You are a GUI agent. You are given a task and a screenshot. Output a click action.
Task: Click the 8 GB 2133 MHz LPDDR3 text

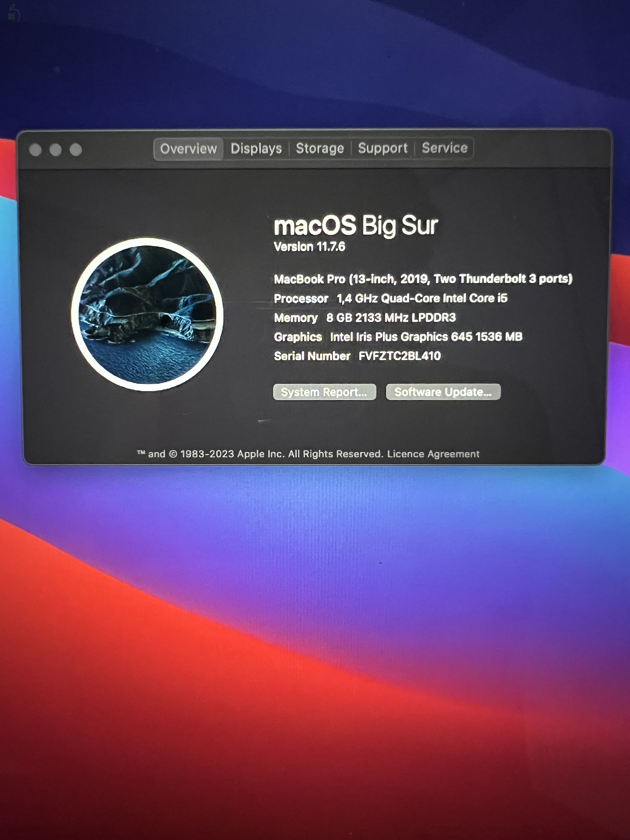pos(391,318)
